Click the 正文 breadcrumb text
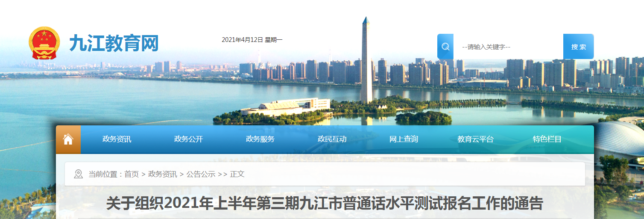The width and height of the screenshot is (644, 219). coord(237,174)
